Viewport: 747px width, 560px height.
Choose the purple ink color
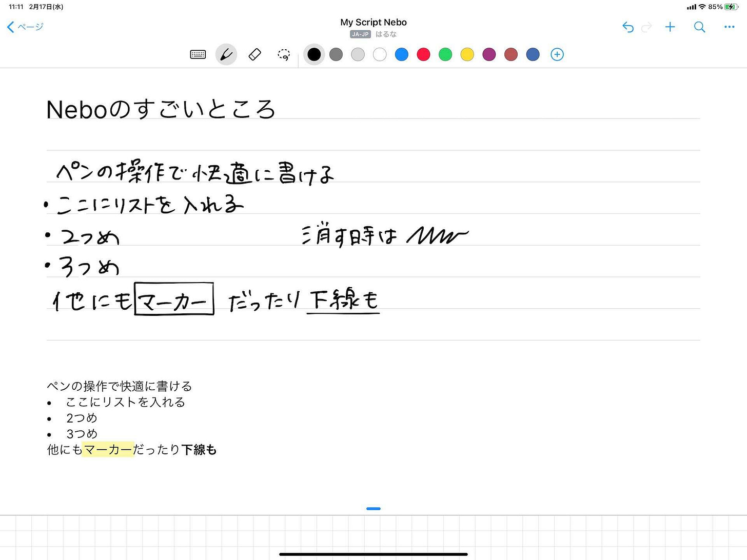[x=489, y=54]
